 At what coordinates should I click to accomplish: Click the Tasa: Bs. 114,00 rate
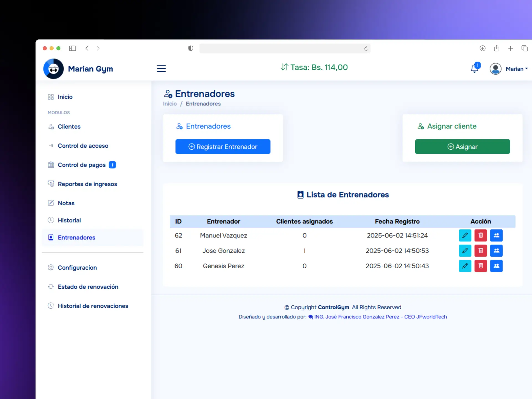(314, 67)
